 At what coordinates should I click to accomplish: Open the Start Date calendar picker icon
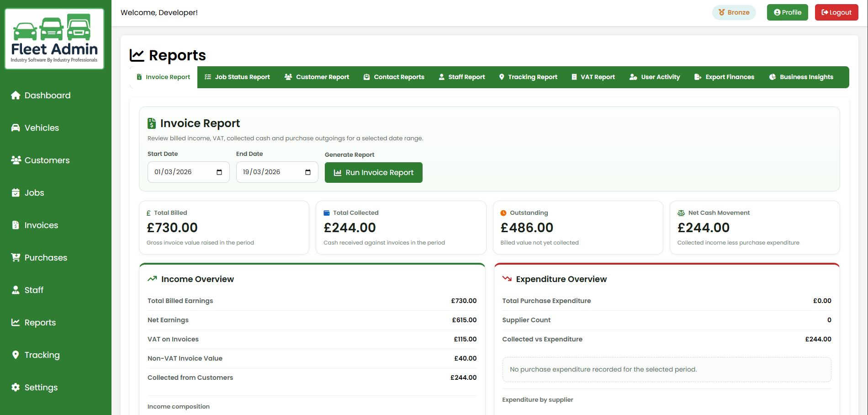(219, 172)
